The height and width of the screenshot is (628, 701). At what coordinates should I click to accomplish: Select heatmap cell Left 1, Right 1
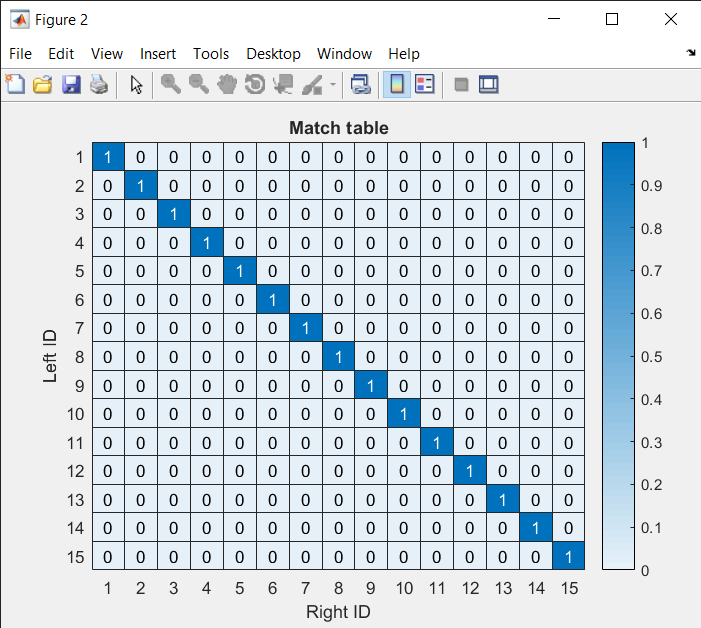(108, 157)
